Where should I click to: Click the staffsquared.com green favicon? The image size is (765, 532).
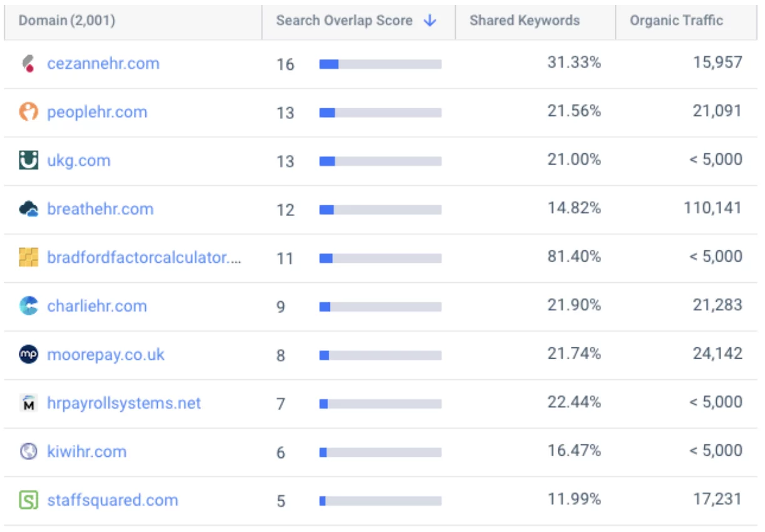(28, 500)
